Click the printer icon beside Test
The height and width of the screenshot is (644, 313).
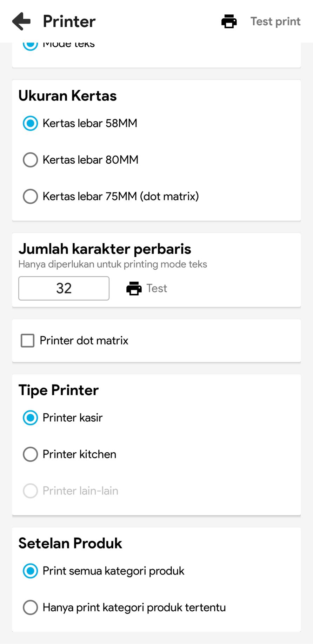click(134, 288)
